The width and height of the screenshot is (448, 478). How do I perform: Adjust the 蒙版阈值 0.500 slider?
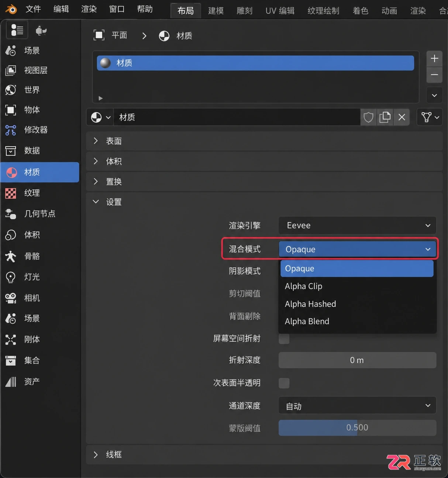[357, 427]
